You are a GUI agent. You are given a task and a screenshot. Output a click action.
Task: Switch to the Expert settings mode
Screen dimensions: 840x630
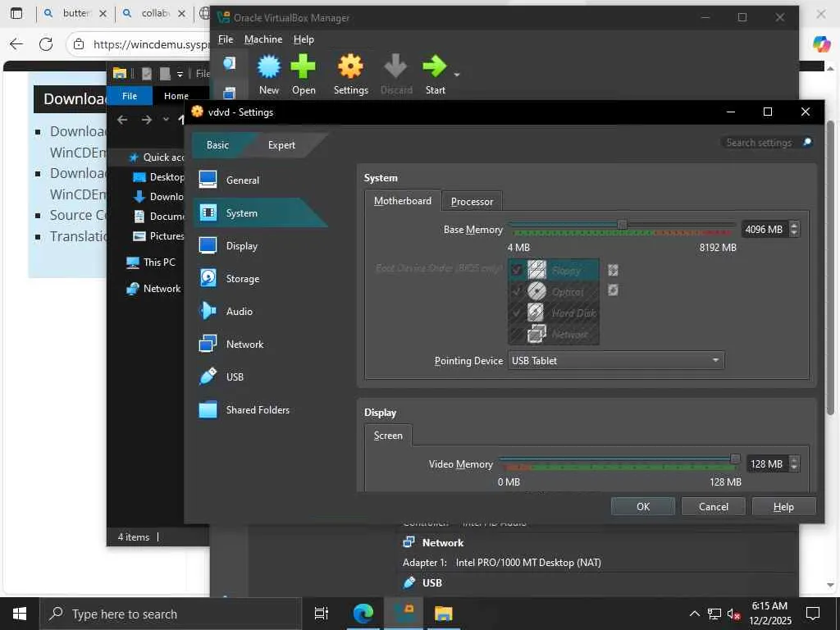tap(282, 145)
